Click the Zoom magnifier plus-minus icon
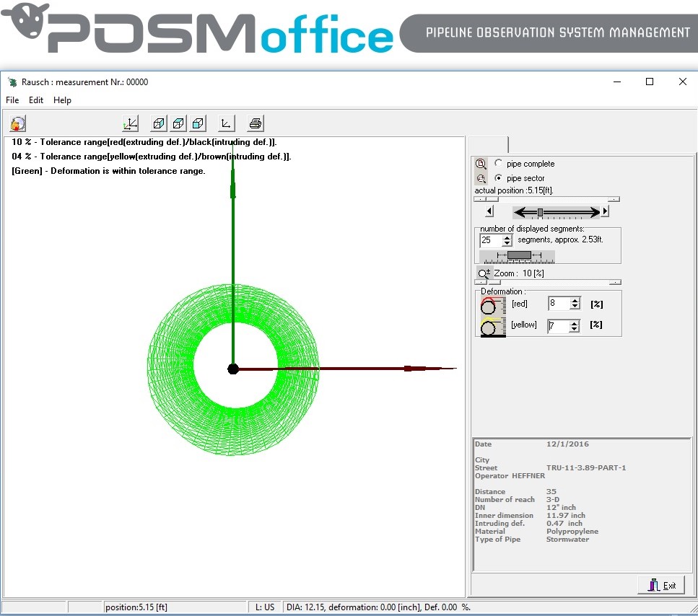This screenshot has height=616, width=698. click(x=484, y=273)
